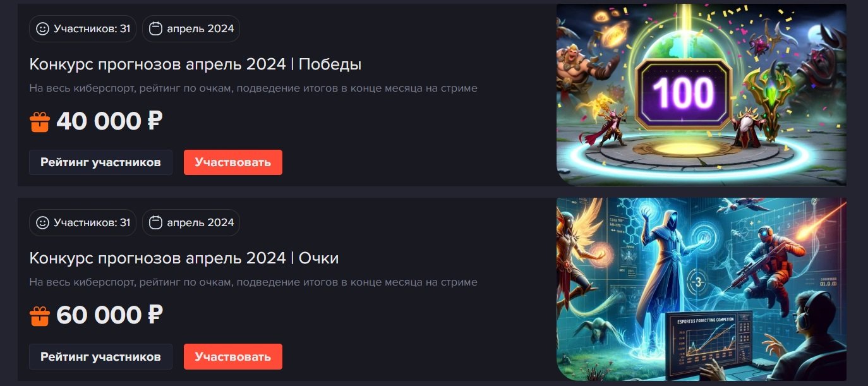Click smiley icon in Победы participants badge
This screenshot has width=868, height=386.
coord(43,28)
